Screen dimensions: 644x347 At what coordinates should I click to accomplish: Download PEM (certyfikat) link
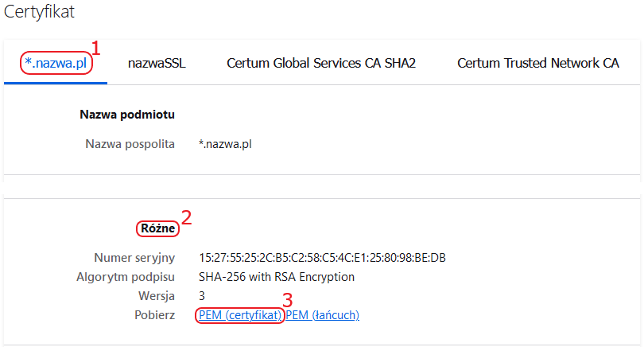[240, 315]
